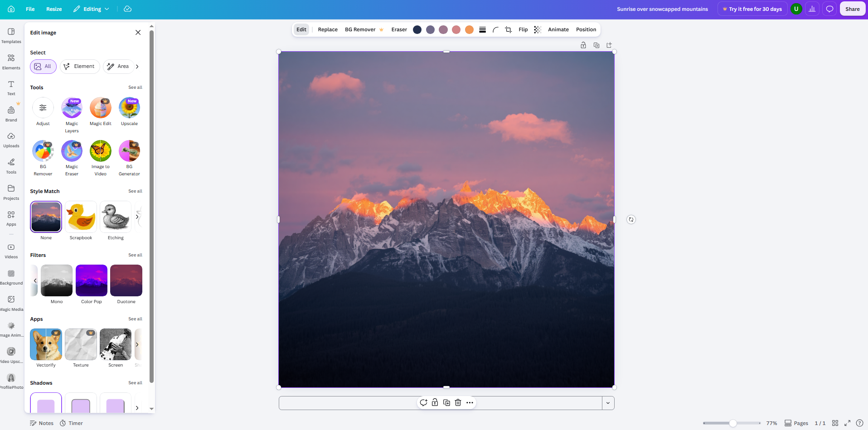
Task: Open the comment bubble icon
Action: point(829,9)
